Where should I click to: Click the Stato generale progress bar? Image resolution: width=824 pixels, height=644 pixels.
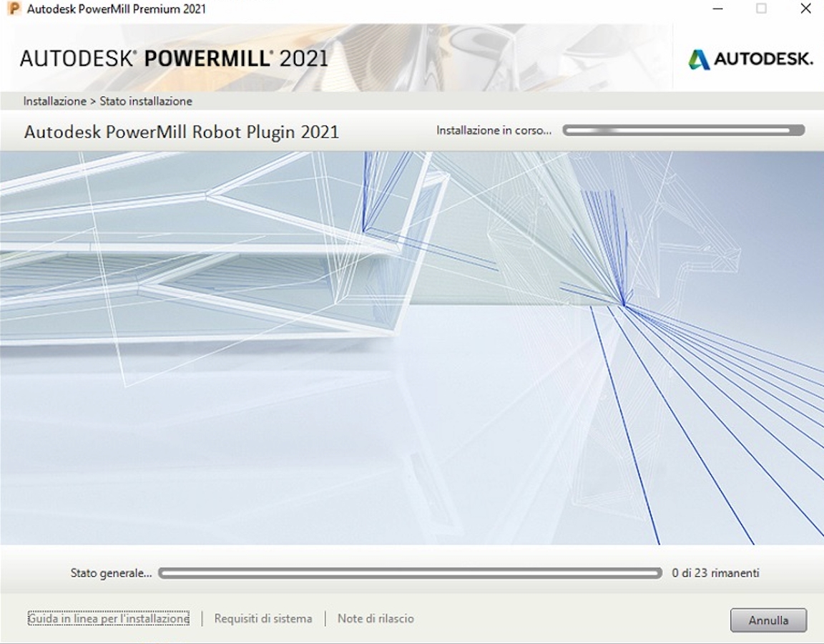point(411,572)
